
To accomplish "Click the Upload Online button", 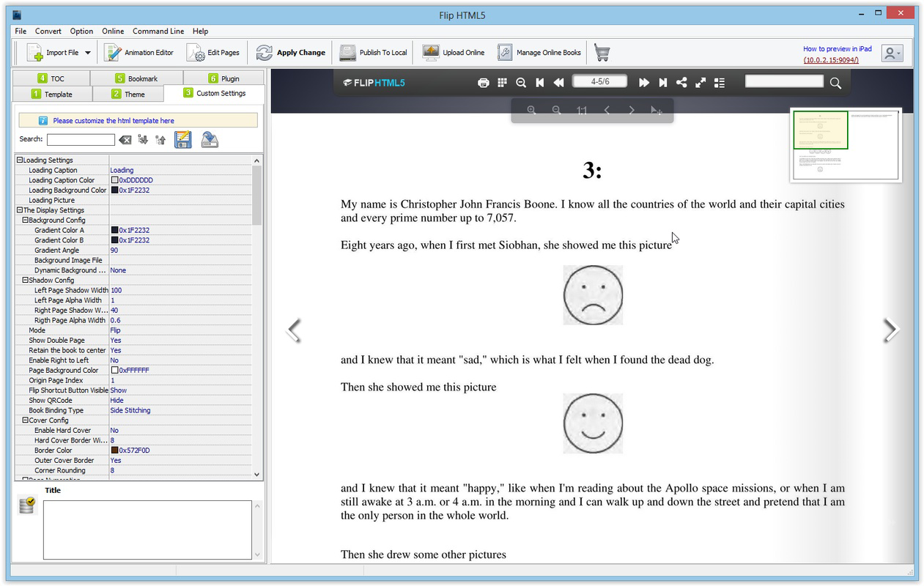I will (x=454, y=53).
